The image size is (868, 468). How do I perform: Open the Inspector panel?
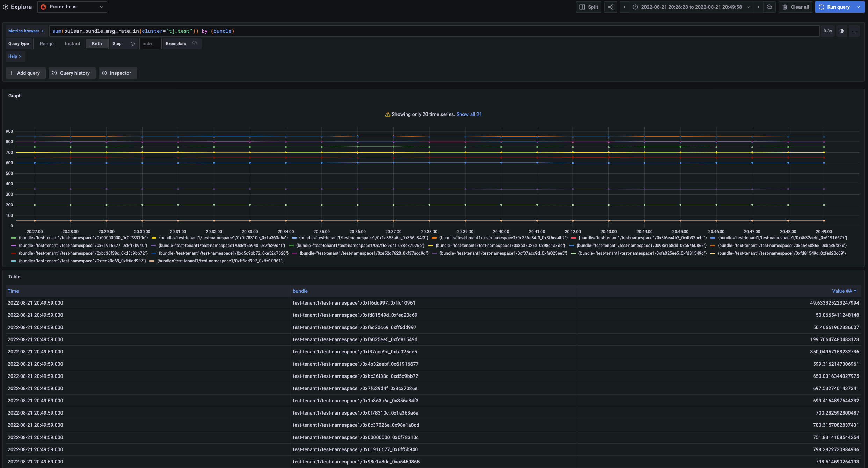coord(117,73)
